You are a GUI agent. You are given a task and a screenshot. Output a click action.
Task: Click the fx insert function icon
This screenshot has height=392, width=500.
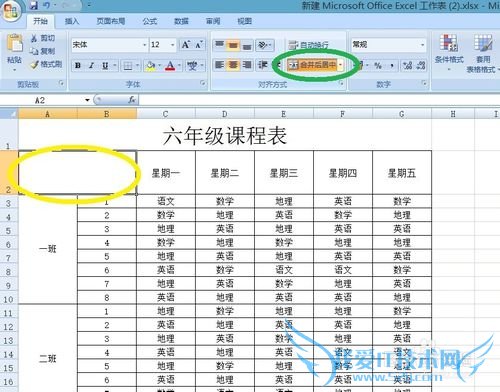click(x=132, y=100)
